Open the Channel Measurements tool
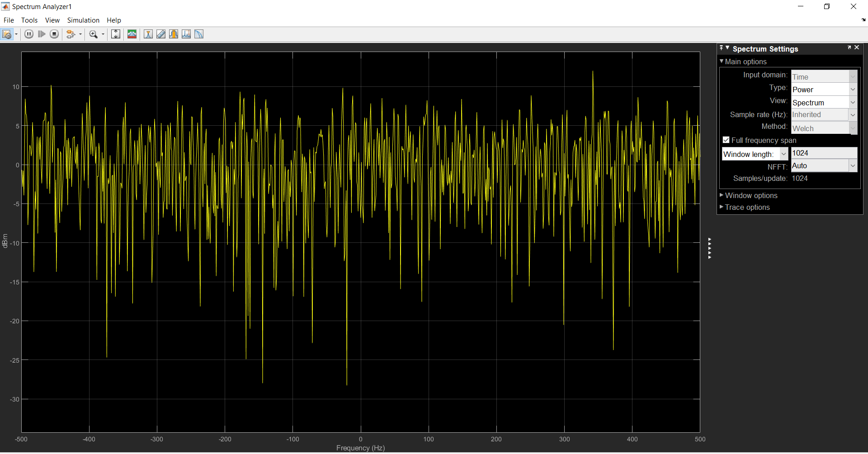 173,34
